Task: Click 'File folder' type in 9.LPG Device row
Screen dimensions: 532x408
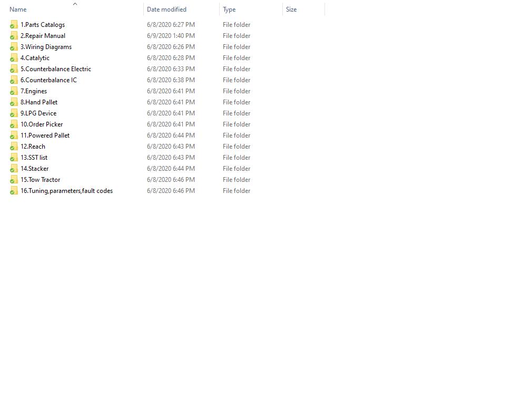Action: [x=237, y=113]
